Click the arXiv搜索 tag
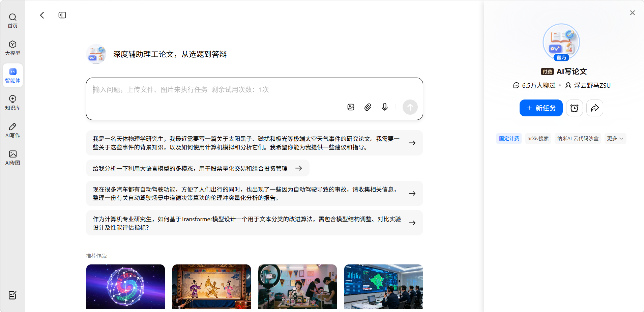The height and width of the screenshot is (312, 644). [x=538, y=139]
